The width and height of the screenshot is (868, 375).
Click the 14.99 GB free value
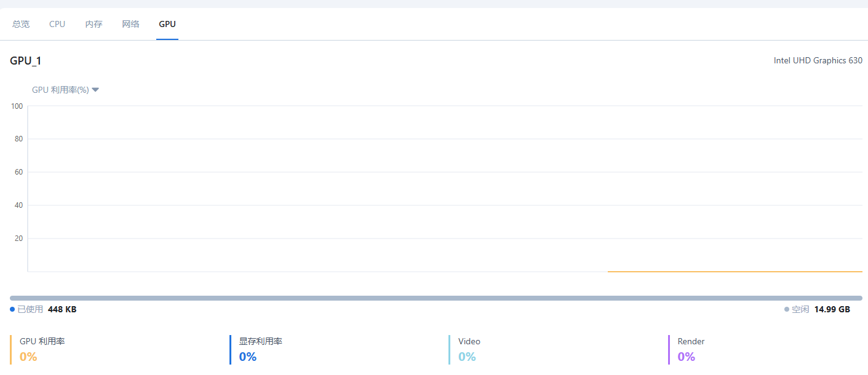coord(832,309)
